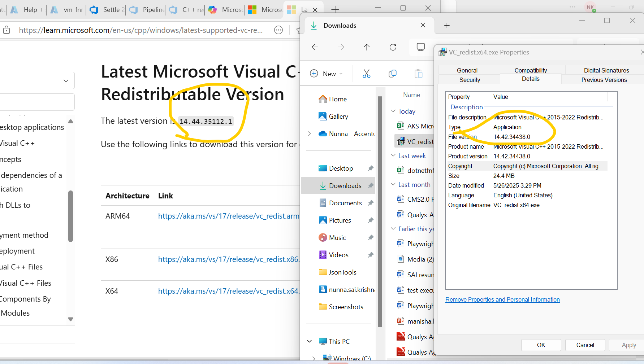Open the Previous Versions tab

(x=604, y=80)
